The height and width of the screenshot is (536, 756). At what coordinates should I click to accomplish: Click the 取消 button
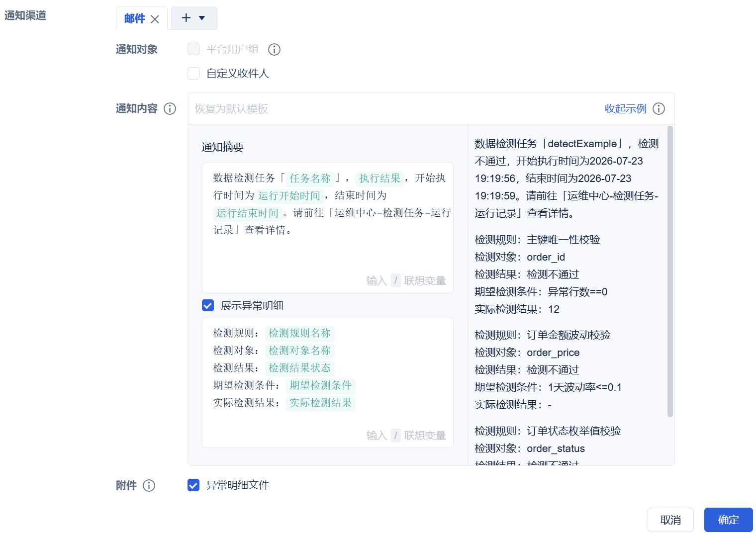coord(670,520)
